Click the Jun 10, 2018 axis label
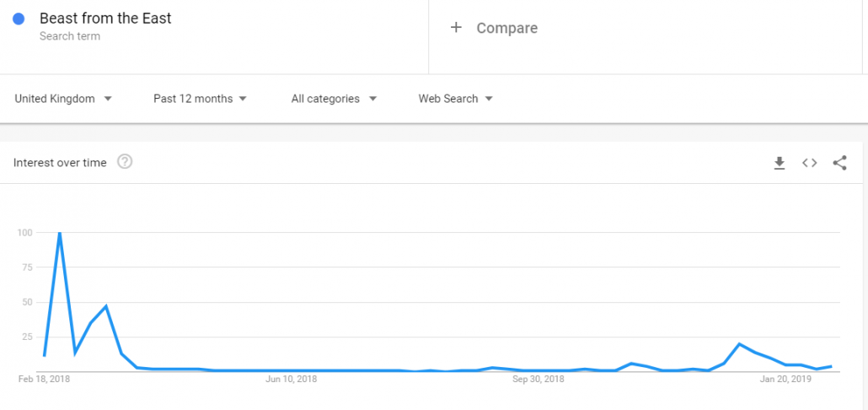Screen dimensions: 868x410 pyautogui.click(x=292, y=379)
